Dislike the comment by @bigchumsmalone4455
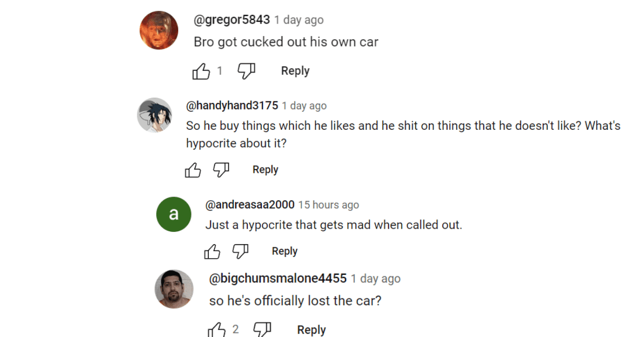This screenshot has height=337, width=644. 262,330
